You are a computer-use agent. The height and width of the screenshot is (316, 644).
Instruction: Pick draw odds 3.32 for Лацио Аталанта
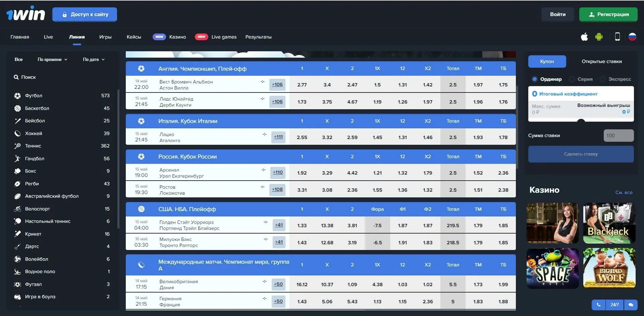click(327, 137)
